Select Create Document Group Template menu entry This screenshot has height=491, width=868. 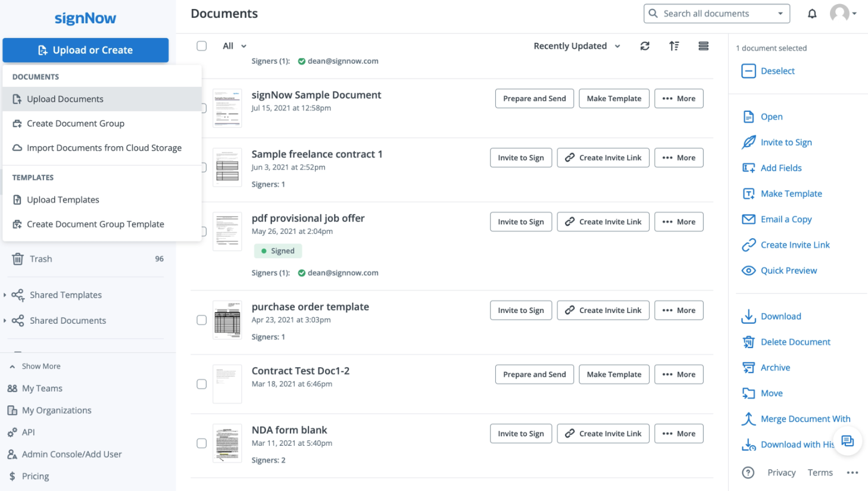click(96, 224)
